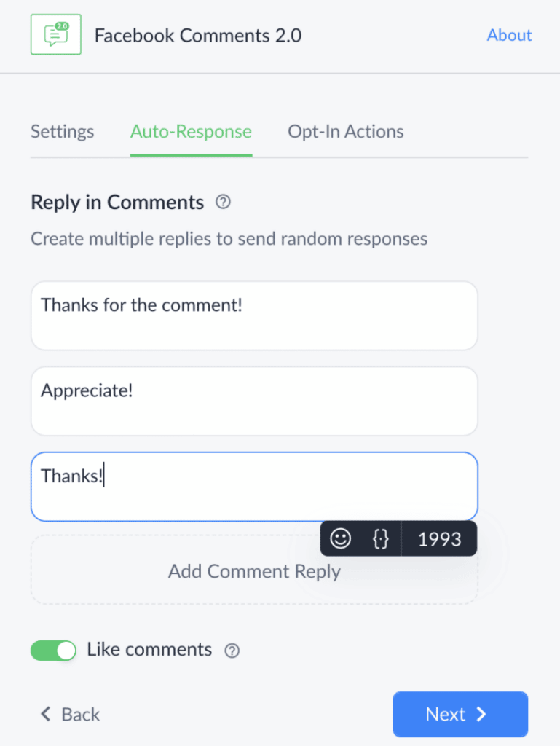Enable or disable Like comments
This screenshot has width=560, height=746.
pyautogui.click(x=52, y=650)
